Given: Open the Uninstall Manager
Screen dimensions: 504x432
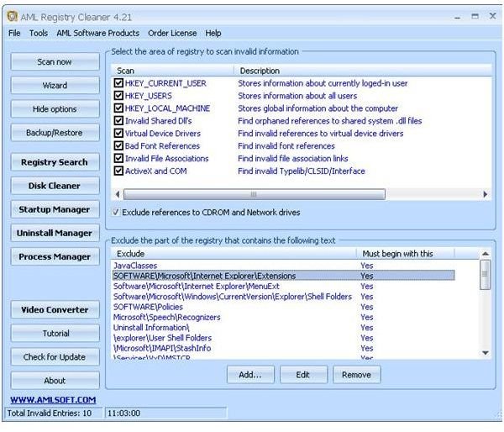Looking at the screenshot, I should (x=55, y=233).
